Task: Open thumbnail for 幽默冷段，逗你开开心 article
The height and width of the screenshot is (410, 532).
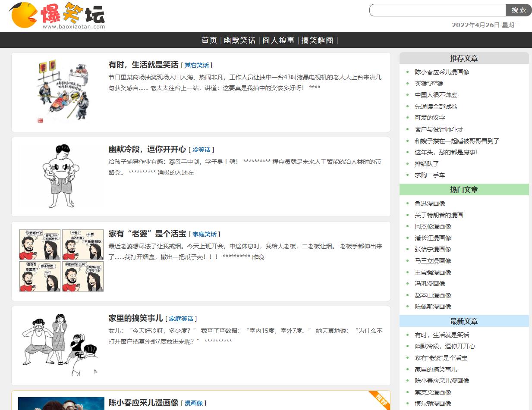Action: [61, 176]
